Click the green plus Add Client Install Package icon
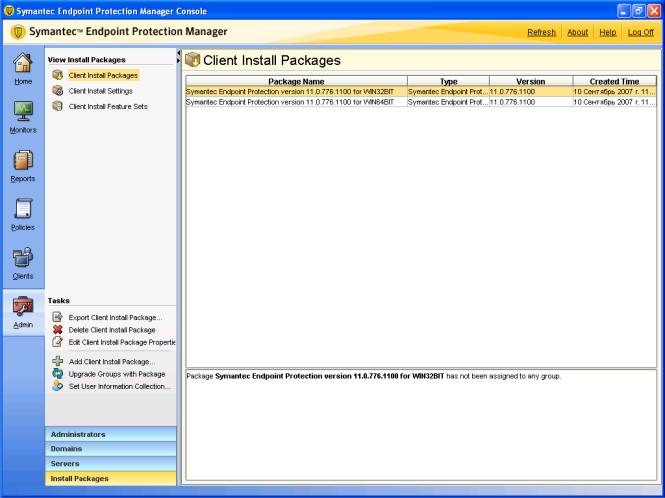The image size is (665, 498). point(57,361)
